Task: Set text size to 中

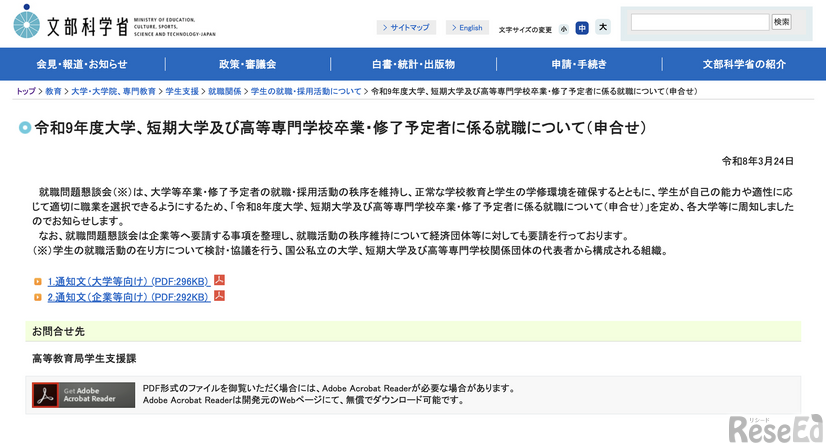Action: [582, 28]
